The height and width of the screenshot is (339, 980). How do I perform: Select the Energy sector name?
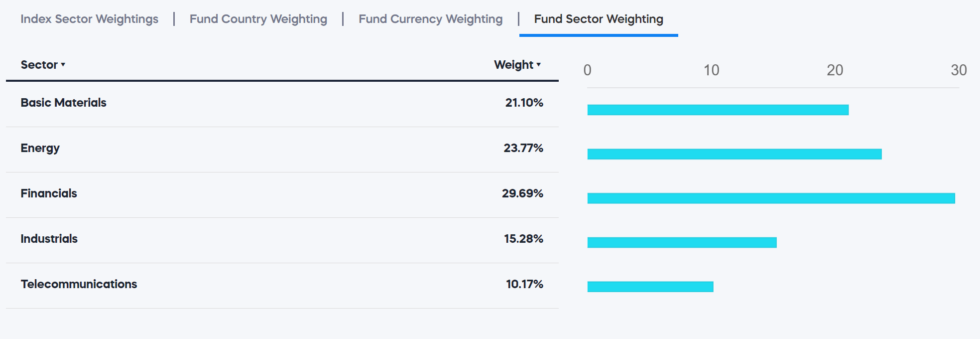40,148
